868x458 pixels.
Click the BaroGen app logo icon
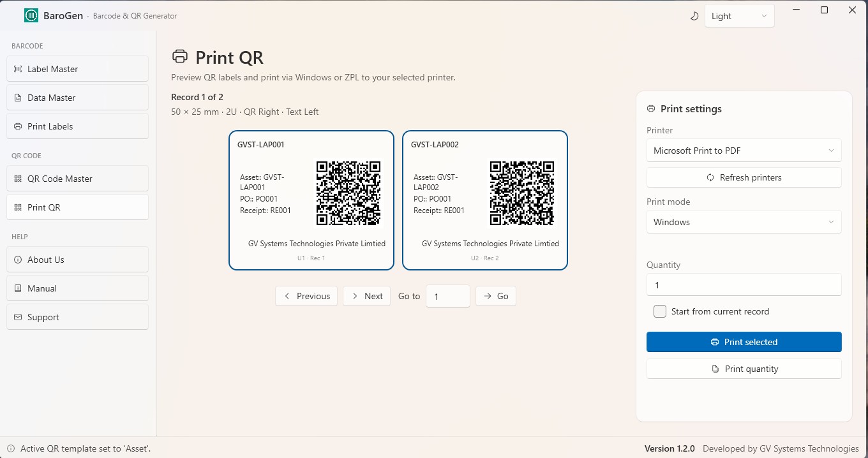[31, 15]
